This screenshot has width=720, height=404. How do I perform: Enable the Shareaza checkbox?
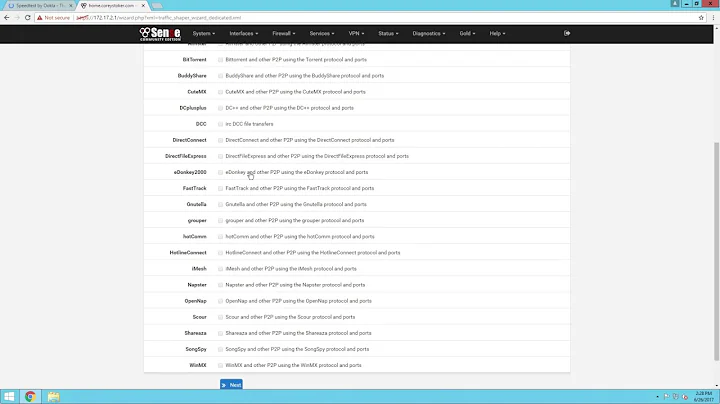click(x=220, y=333)
